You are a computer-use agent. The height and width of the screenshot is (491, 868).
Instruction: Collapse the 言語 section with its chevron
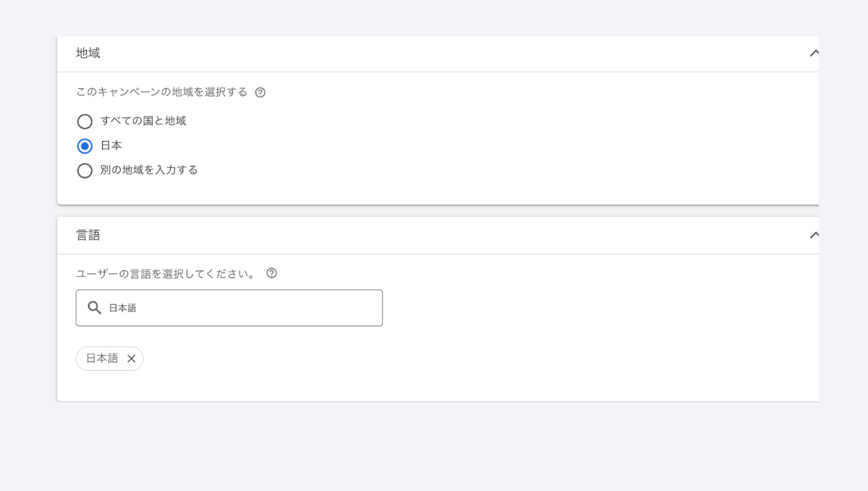(814, 235)
